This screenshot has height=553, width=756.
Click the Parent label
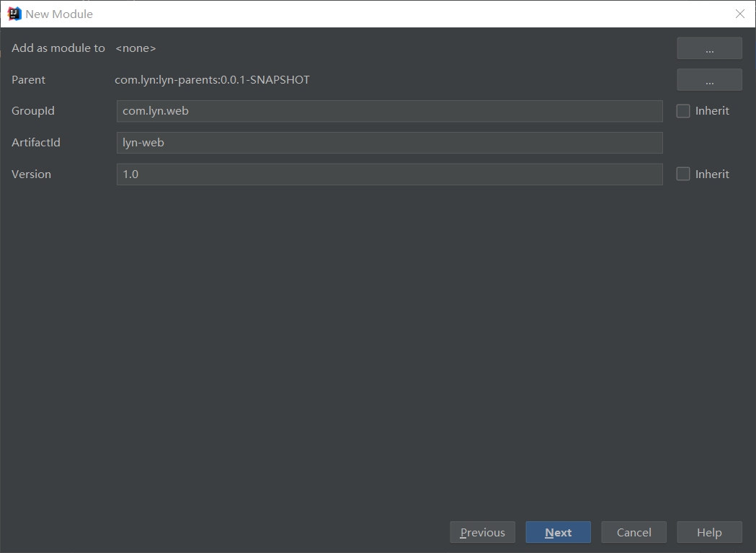pyautogui.click(x=28, y=79)
